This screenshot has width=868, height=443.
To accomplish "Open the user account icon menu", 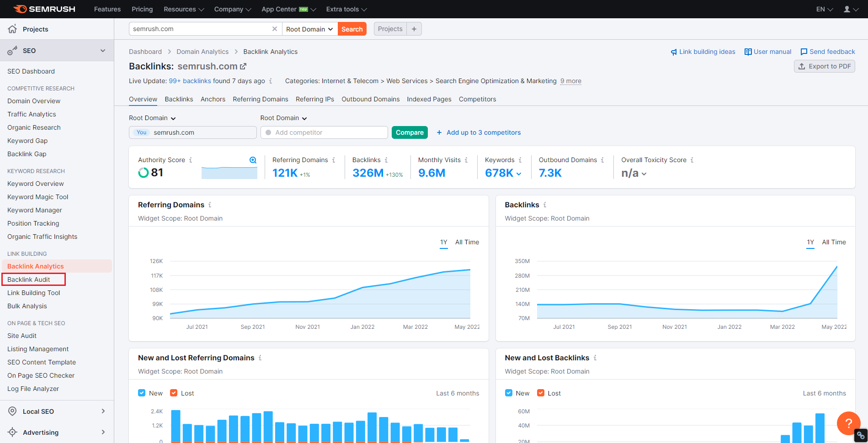I will pyautogui.click(x=850, y=9).
